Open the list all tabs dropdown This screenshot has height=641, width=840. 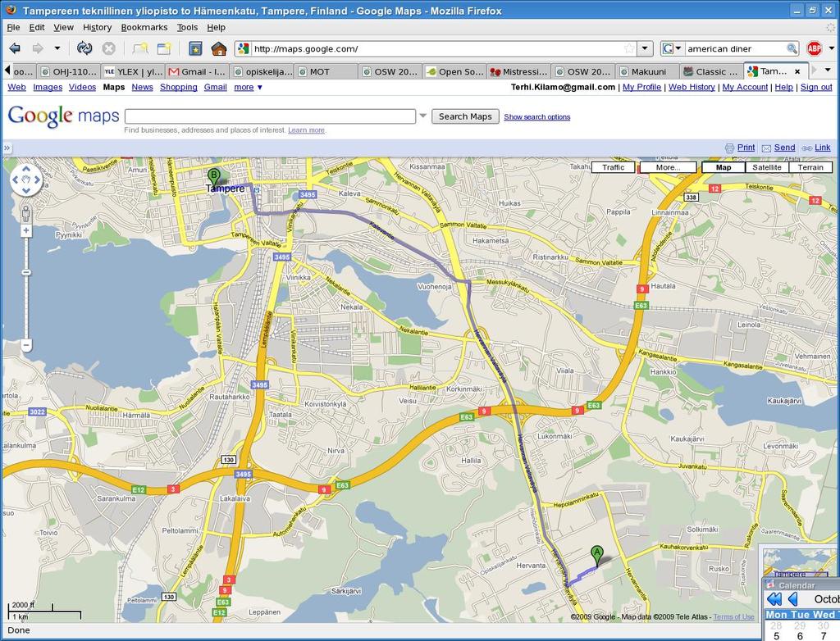point(828,70)
